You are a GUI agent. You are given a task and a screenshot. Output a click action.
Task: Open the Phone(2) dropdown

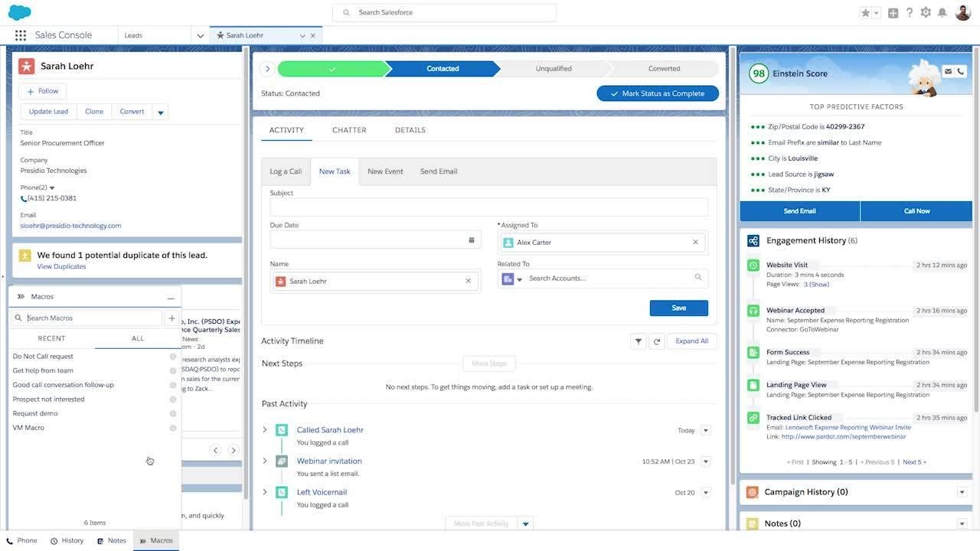[52, 187]
